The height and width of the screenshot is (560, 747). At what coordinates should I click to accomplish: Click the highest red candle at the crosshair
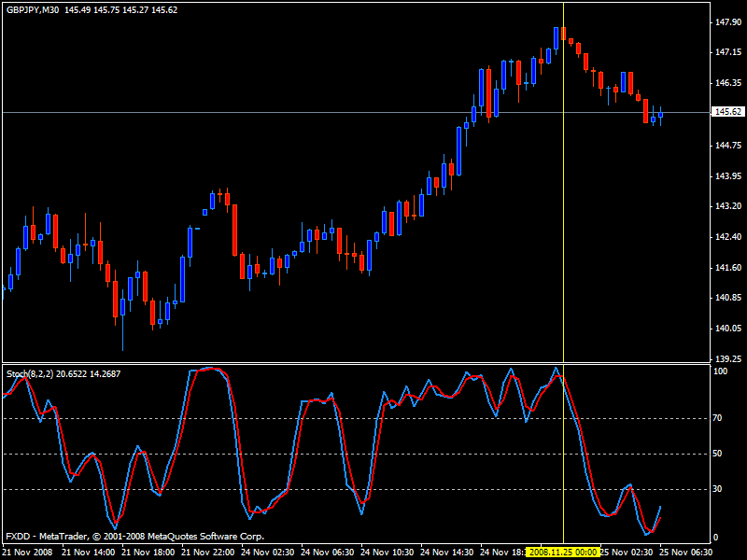tap(563, 35)
